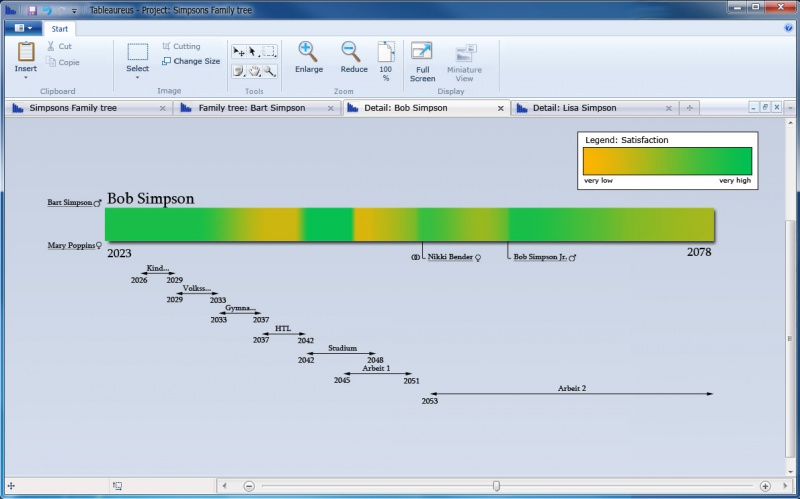This screenshot has width=800, height=499.
Task: Click the zoom slider handle at bottom
Action: coord(496,486)
